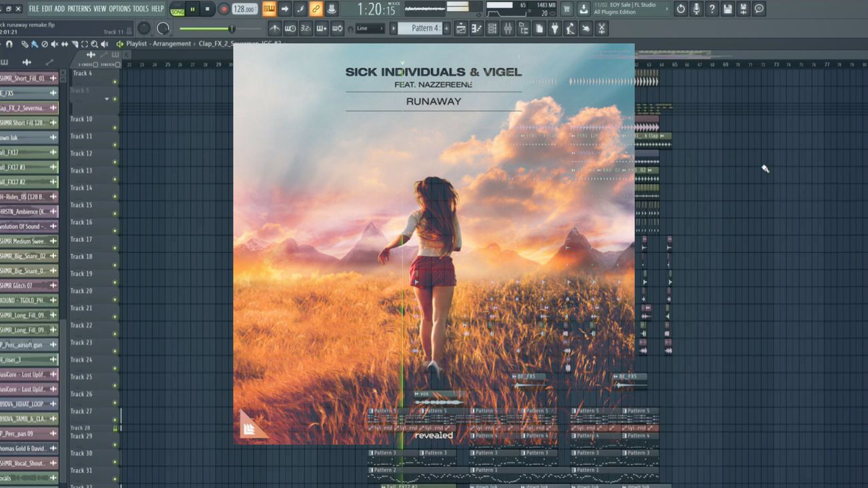868x488 pixels.
Task: Select the playlist slip tool
Action: [65, 44]
